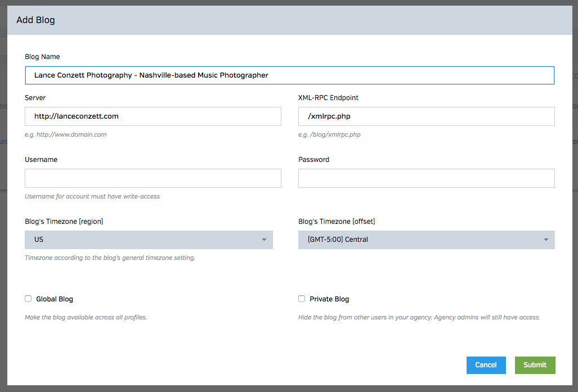
Task: Click the "Add Blog" dialog title
Action: (x=35, y=20)
